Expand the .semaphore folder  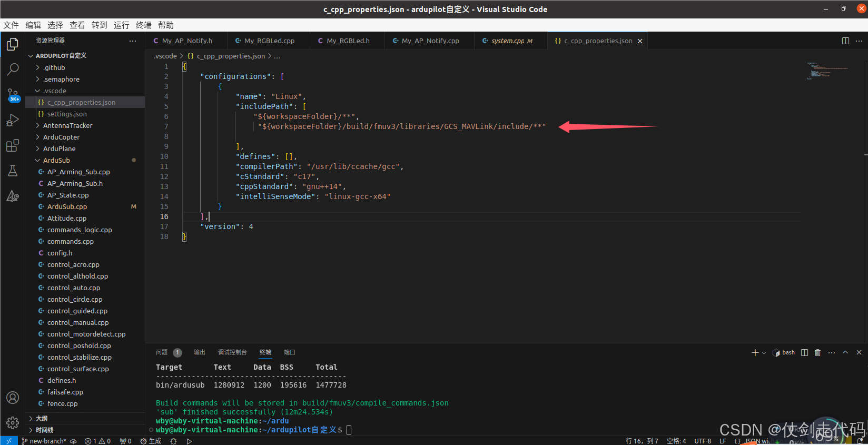tap(85, 79)
